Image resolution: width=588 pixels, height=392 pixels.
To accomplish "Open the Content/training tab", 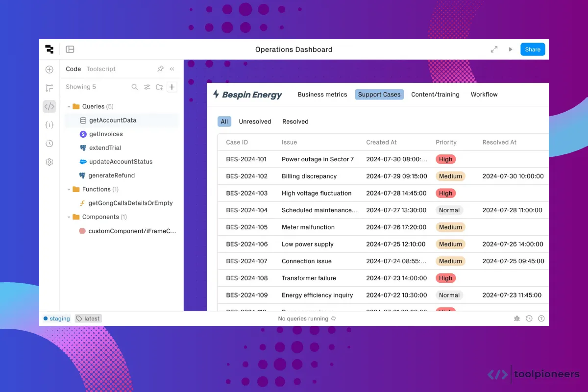I will 435,95.
